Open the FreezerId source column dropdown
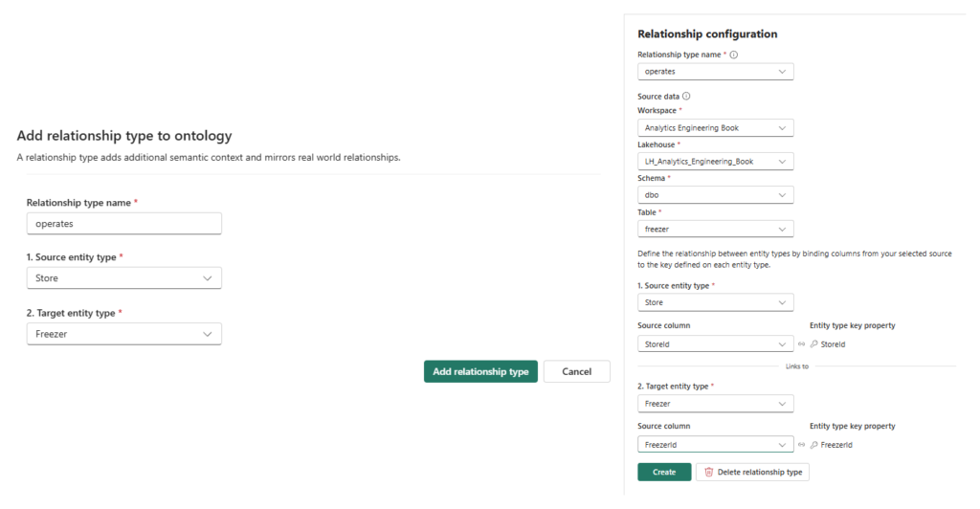The height and width of the screenshot is (509, 980). (x=715, y=445)
